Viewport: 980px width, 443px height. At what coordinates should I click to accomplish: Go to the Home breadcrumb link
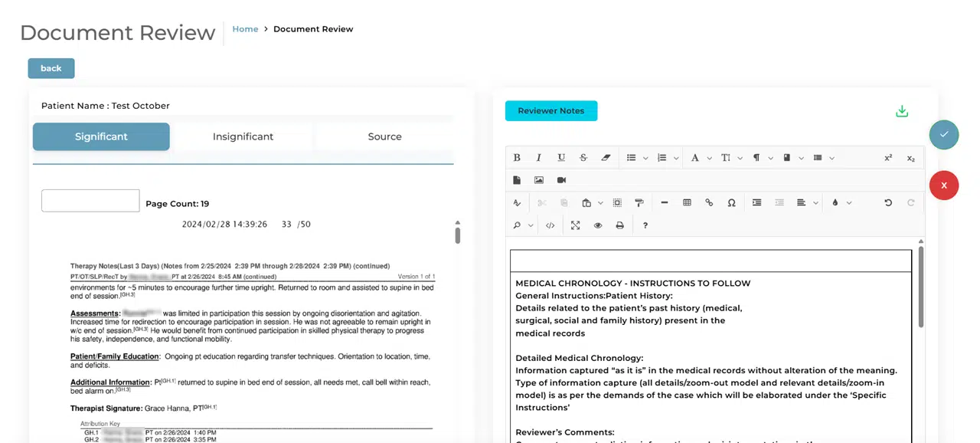(x=245, y=29)
